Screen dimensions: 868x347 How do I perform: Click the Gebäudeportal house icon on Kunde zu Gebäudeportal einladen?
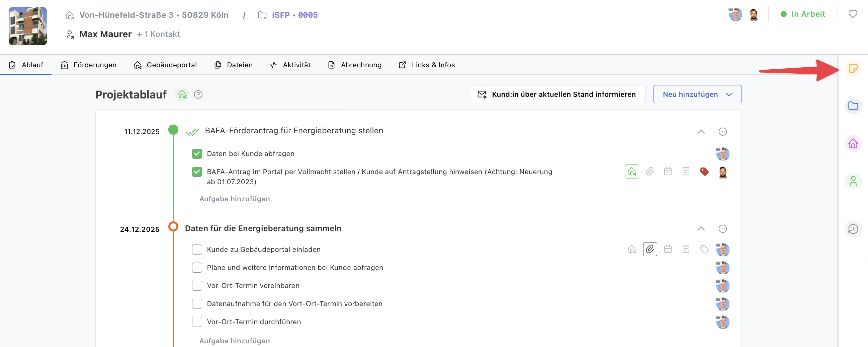[x=632, y=249]
